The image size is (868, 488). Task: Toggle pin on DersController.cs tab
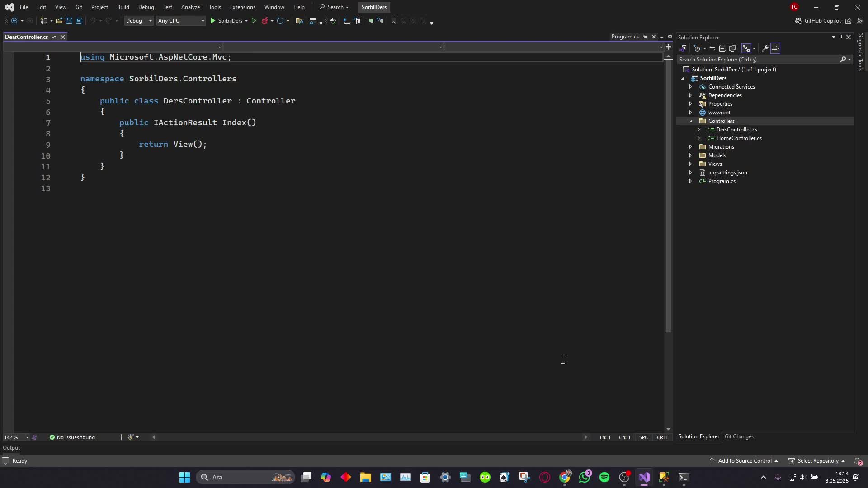click(54, 37)
